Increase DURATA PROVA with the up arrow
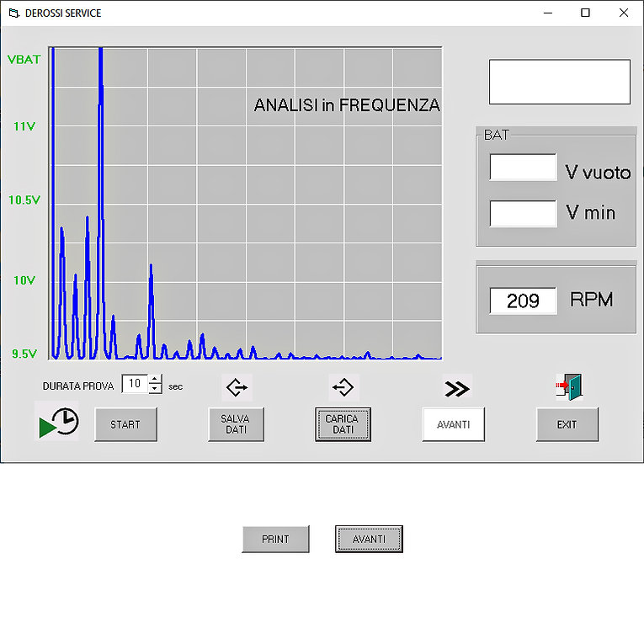This screenshot has height=644, width=644. [155, 380]
